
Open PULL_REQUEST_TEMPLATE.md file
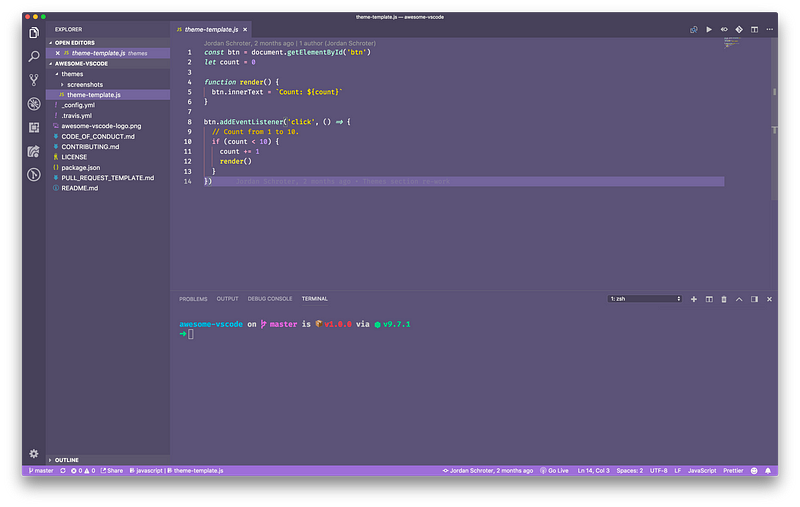(108, 178)
